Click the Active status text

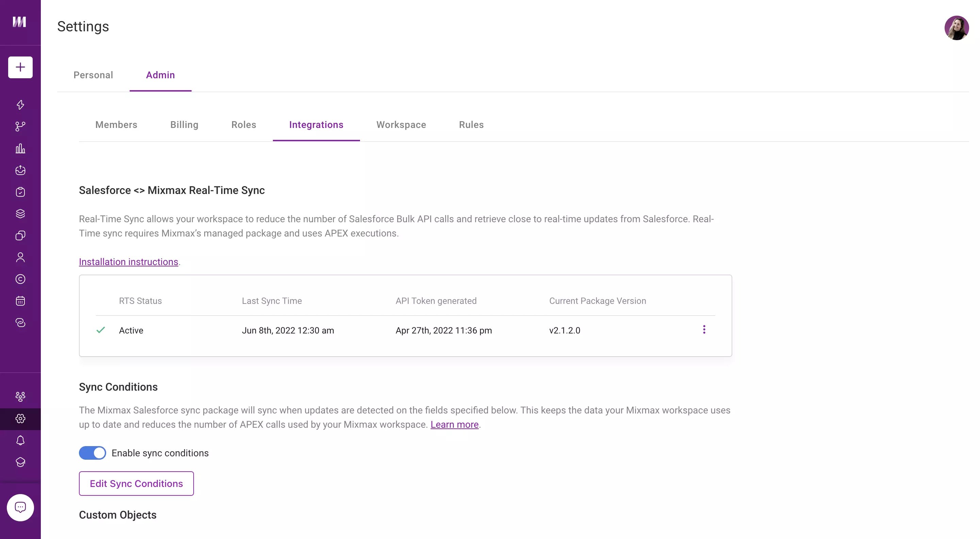(x=131, y=330)
